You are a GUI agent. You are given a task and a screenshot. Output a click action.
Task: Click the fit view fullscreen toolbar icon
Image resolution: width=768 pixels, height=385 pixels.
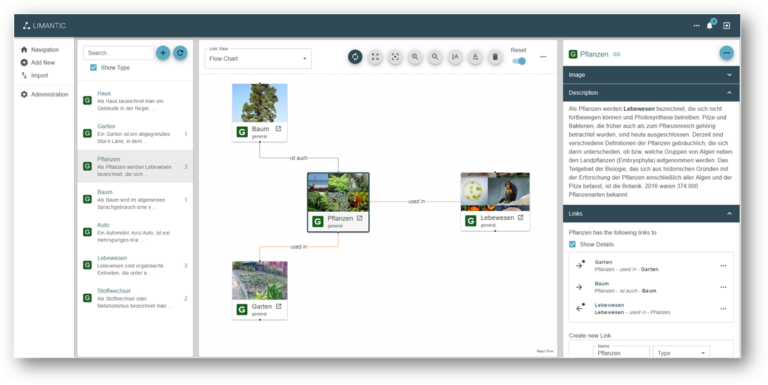tap(375, 57)
